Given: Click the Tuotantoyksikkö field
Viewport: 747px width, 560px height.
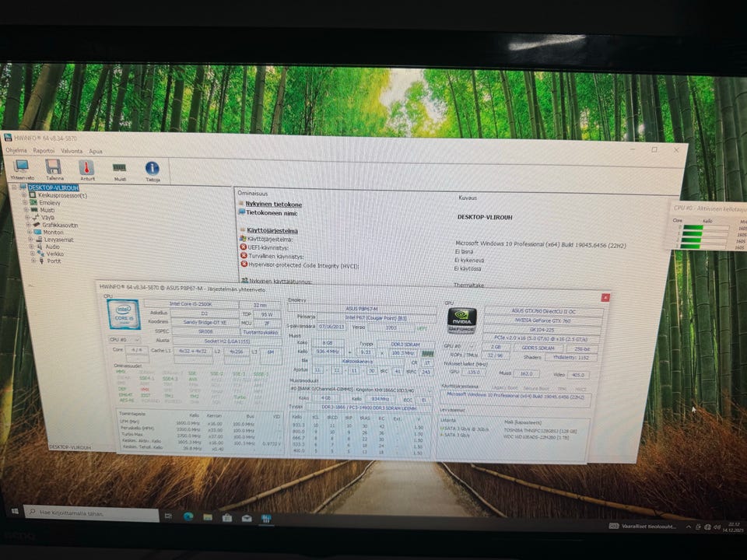Looking at the screenshot, I should point(260,332).
